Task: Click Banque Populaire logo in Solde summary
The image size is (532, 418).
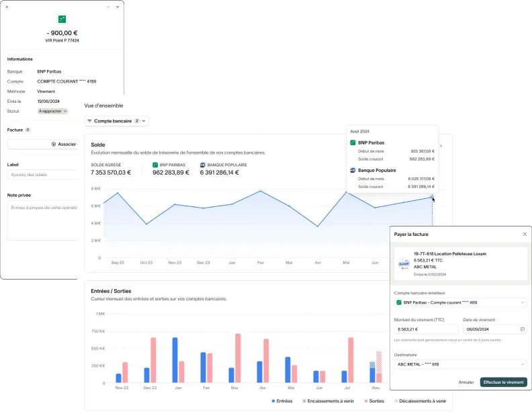Action: tap(203, 165)
